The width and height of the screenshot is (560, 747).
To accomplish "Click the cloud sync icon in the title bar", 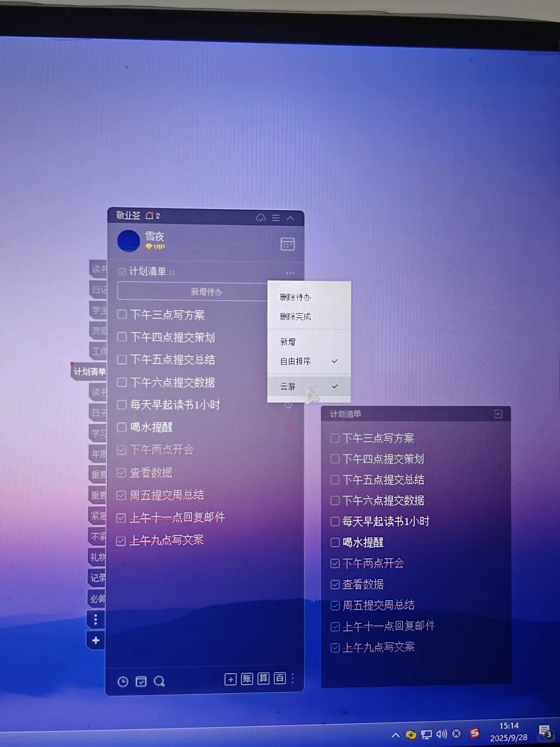I will pyautogui.click(x=261, y=218).
